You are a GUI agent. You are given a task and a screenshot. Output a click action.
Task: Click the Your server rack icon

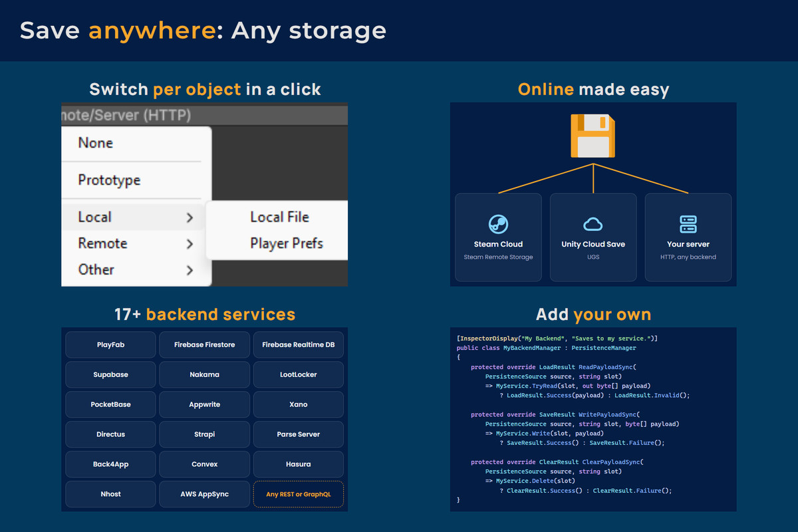coord(688,223)
